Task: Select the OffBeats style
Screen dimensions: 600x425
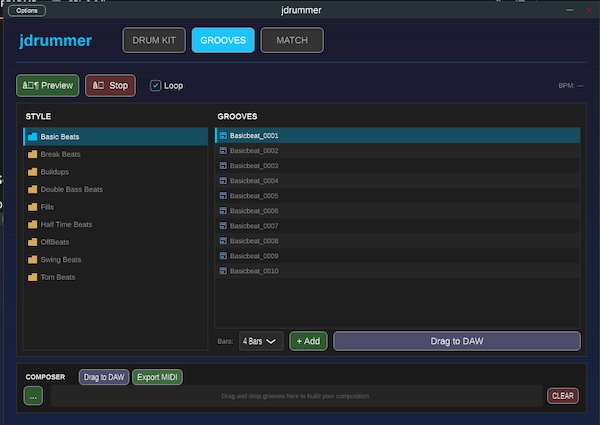Action: [x=116, y=242]
